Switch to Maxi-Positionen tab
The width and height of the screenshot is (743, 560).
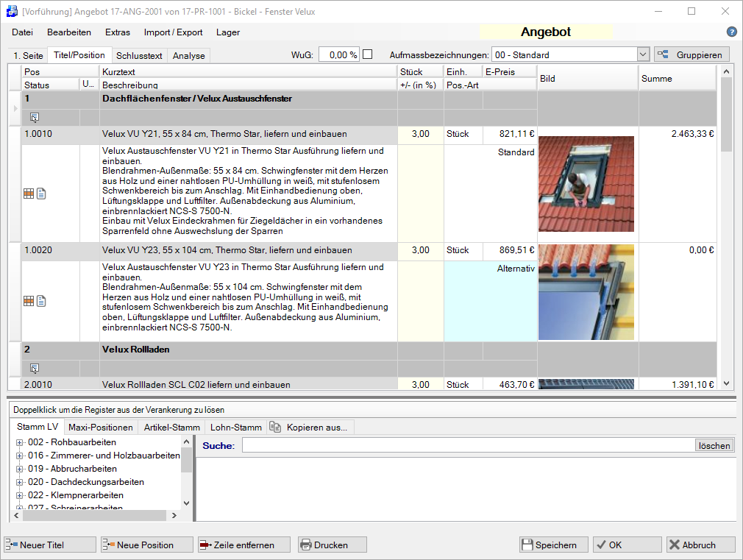(x=101, y=428)
